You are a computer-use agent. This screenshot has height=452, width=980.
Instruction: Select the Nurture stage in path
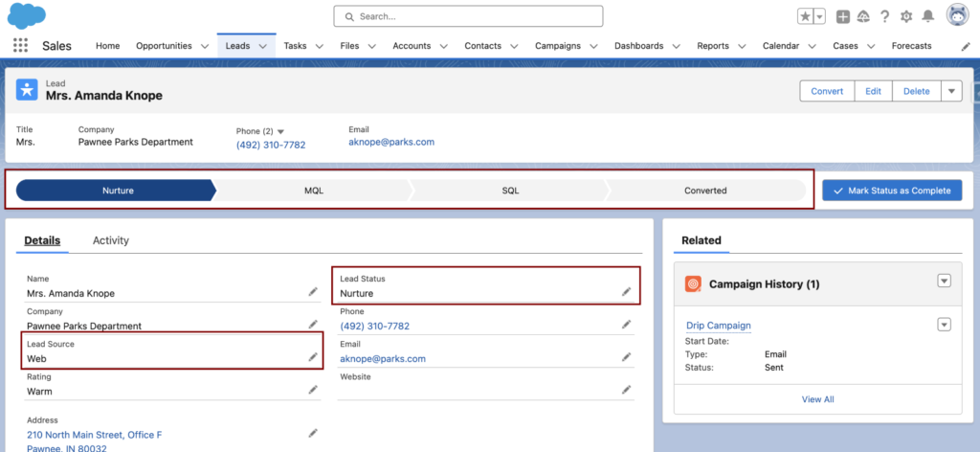pos(116,190)
